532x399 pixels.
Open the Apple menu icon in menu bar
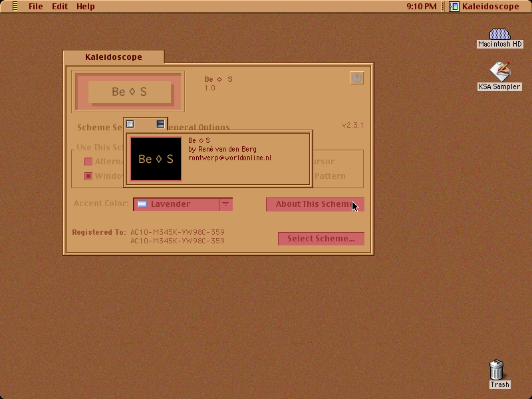15,6
